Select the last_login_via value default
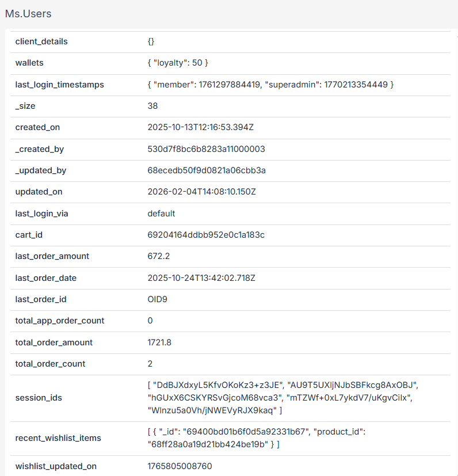This screenshot has width=458, height=476. [x=161, y=214]
